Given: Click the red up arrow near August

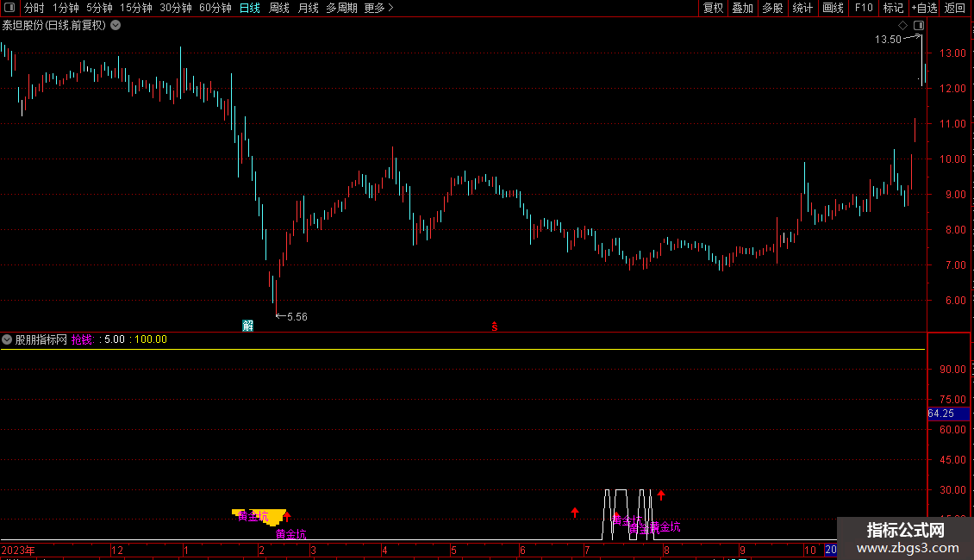Looking at the screenshot, I should point(661,495).
